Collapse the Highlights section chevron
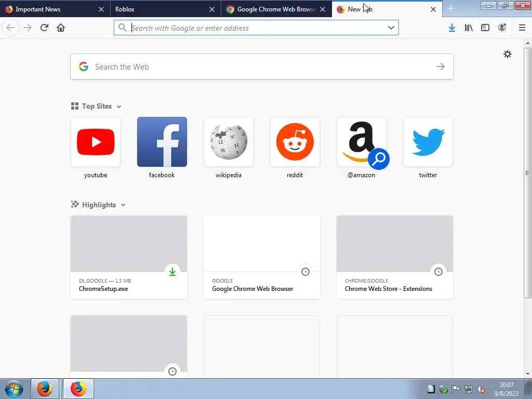Viewport: 532px width, 399px height. (x=123, y=205)
